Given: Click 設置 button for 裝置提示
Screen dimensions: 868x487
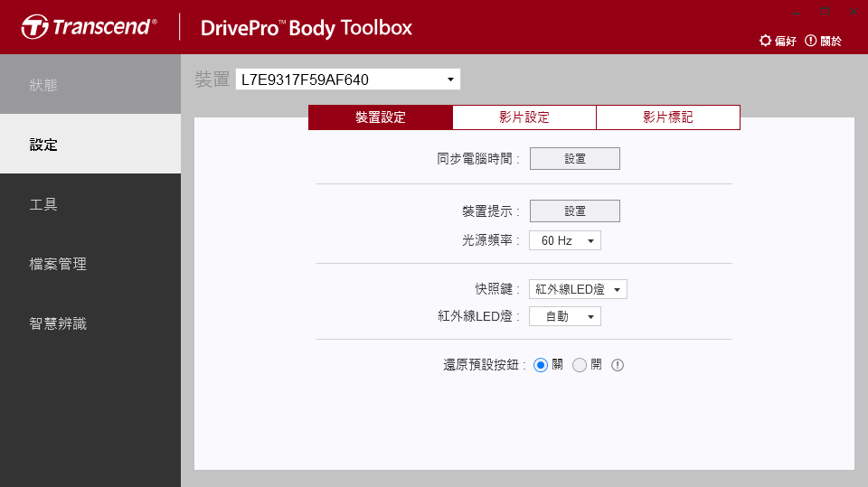Looking at the screenshot, I should [x=575, y=211].
